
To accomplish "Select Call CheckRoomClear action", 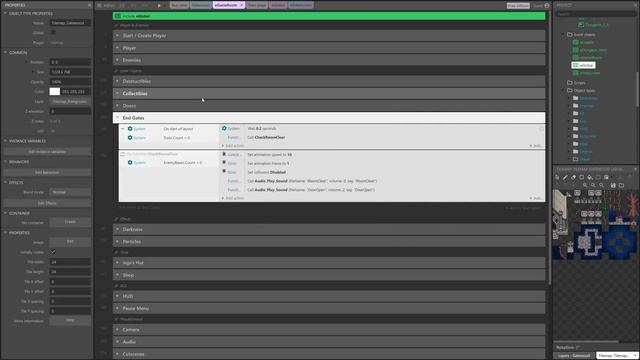I will click(267, 138).
